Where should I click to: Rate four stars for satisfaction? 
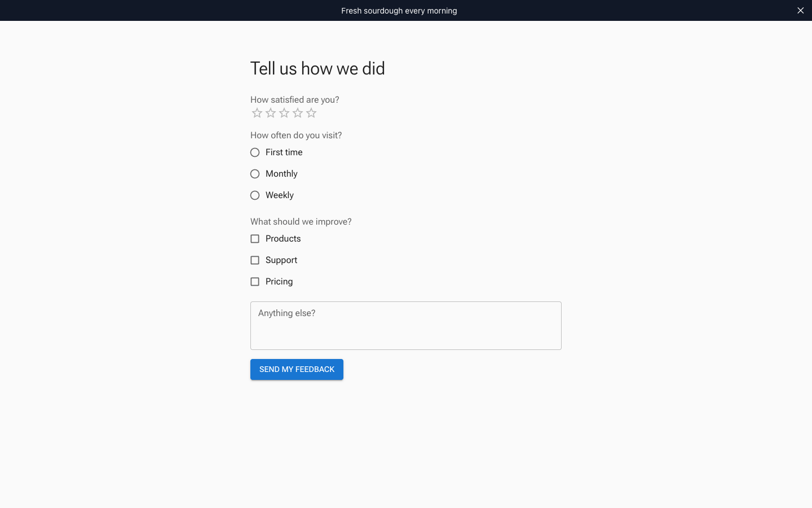(x=298, y=113)
